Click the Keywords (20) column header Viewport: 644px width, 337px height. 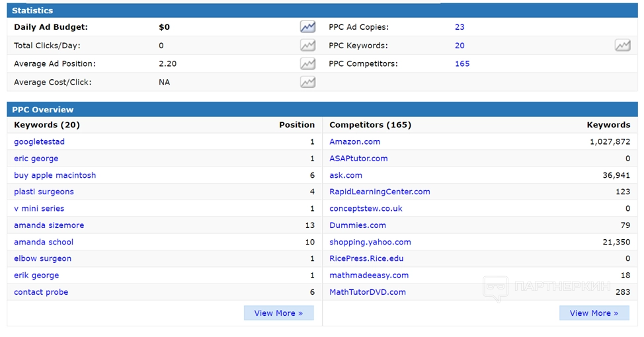[x=47, y=125]
